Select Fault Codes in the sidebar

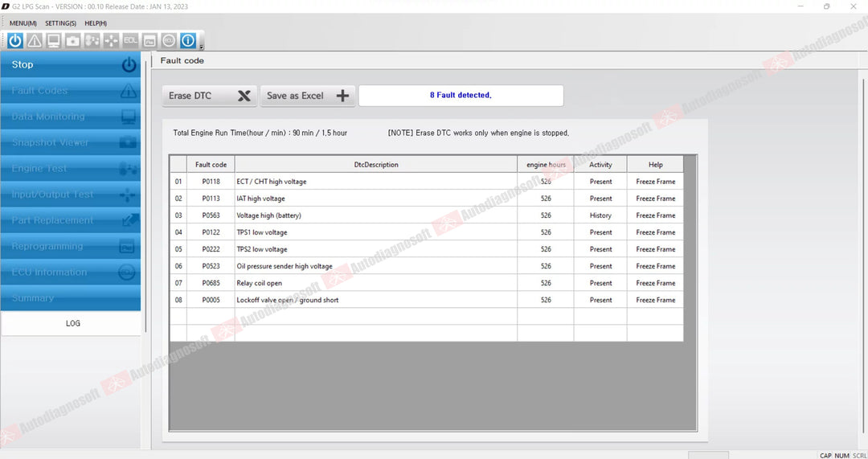[x=70, y=91]
